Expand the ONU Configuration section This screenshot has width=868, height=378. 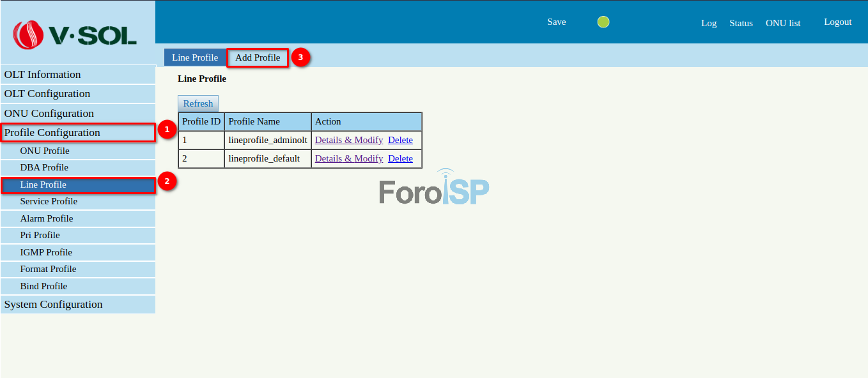pos(49,114)
